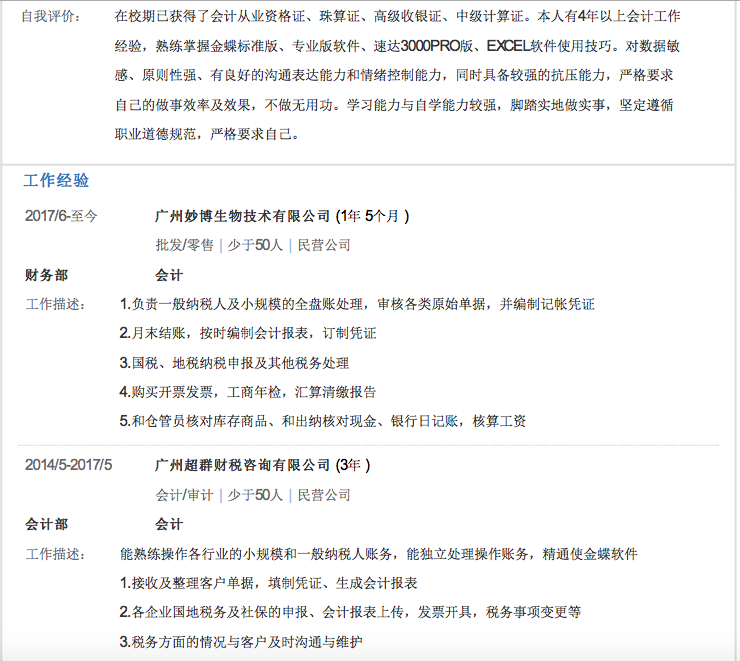This screenshot has height=661, width=740.
Task: Click self-evaluation line 感、原则性强
Action: [x=394, y=75]
